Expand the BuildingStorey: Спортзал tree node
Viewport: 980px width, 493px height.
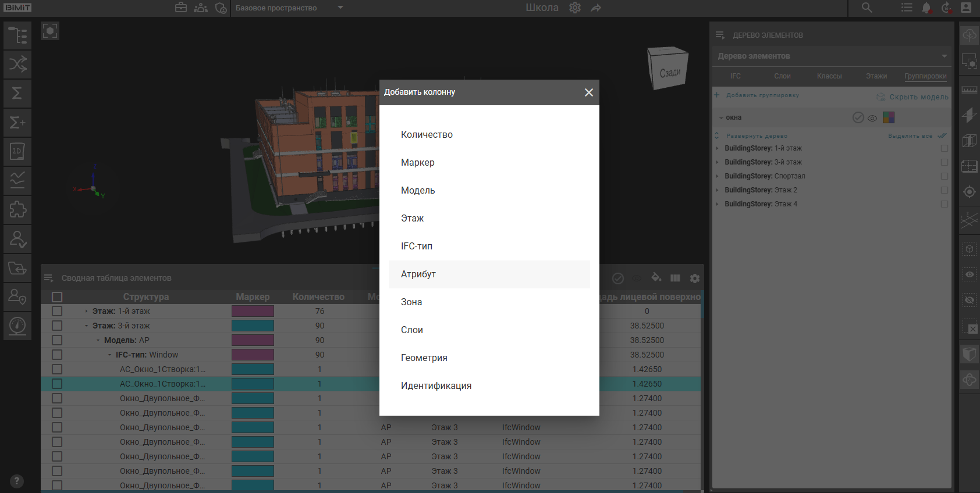pos(717,176)
